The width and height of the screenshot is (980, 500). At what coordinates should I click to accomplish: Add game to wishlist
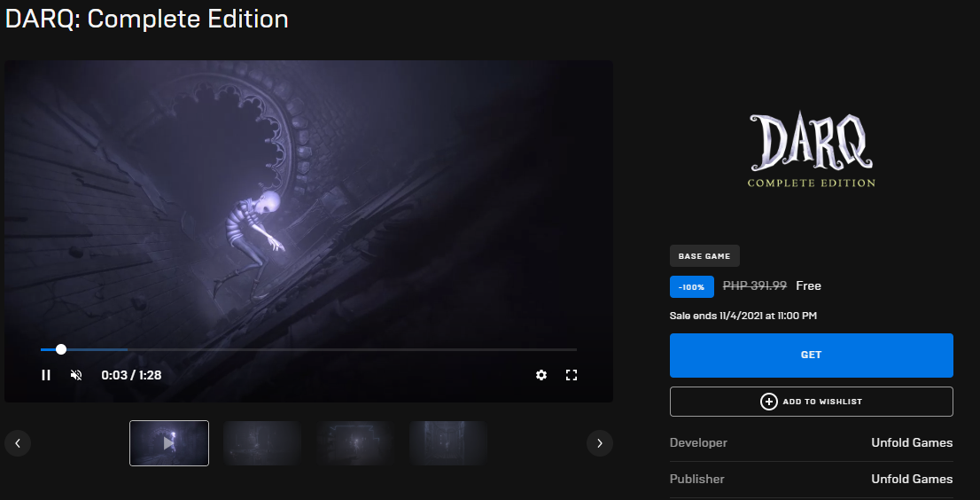pyautogui.click(x=812, y=402)
